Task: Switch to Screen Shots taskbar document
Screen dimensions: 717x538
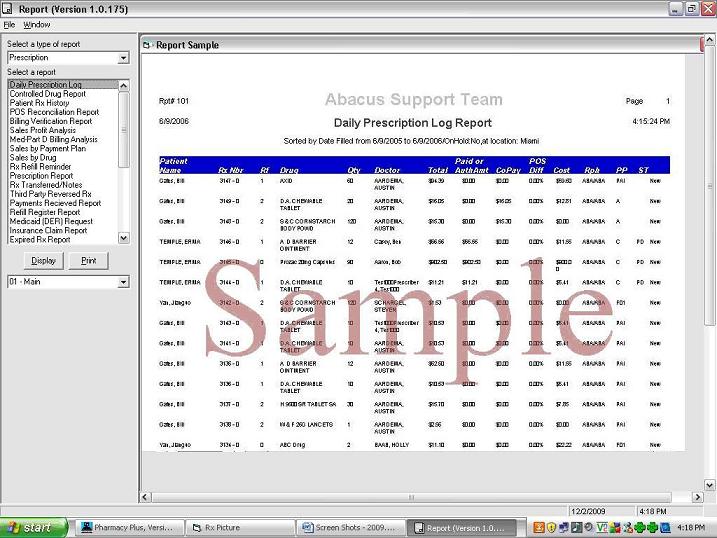Action: click(x=351, y=527)
